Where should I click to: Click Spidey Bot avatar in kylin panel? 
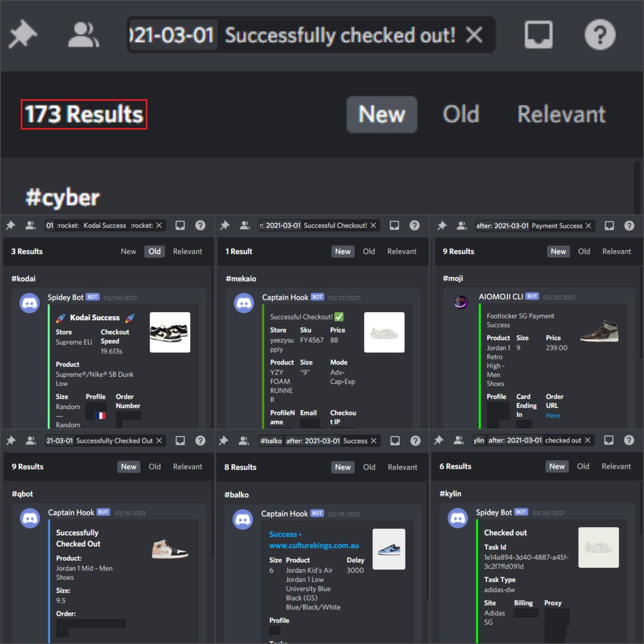point(457,518)
